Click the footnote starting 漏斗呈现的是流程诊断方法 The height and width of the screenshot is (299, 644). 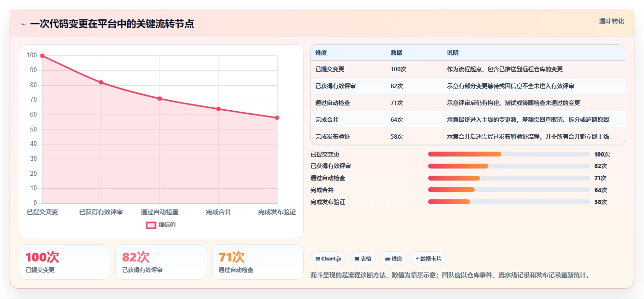click(x=450, y=275)
